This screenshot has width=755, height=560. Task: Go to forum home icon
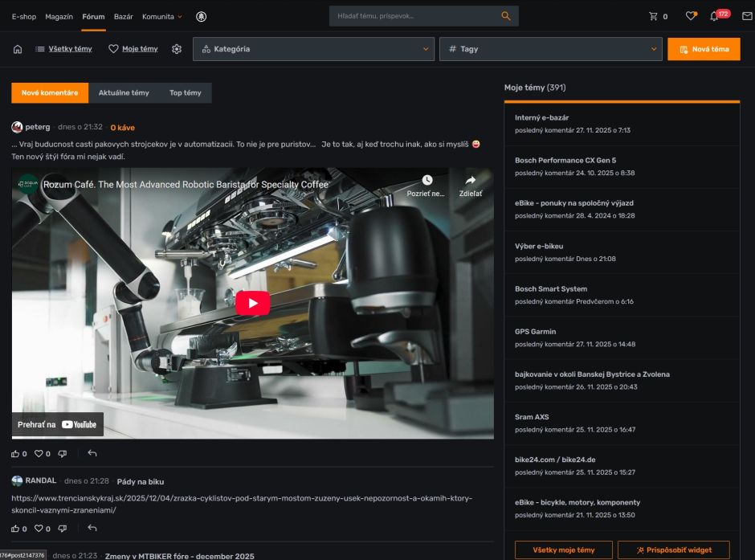pos(18,49)
